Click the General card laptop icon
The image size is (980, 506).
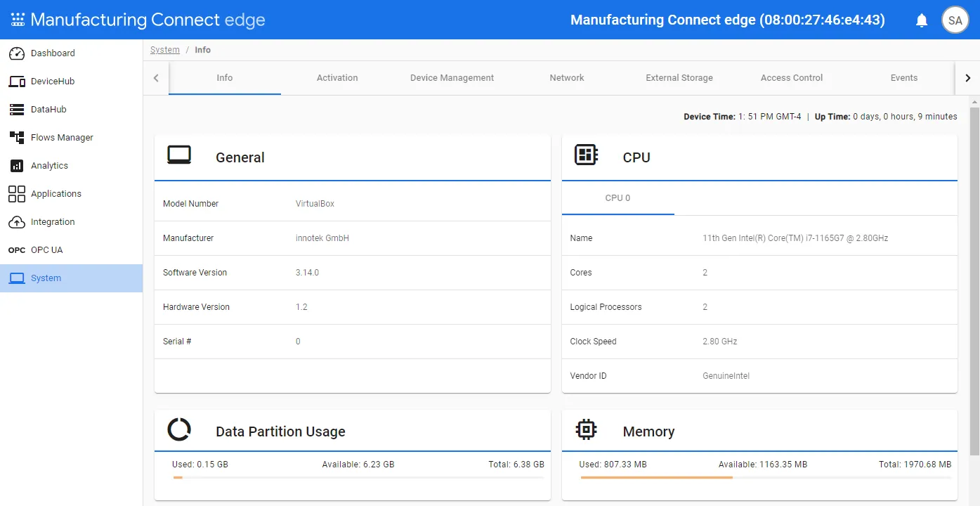(179, 155)
